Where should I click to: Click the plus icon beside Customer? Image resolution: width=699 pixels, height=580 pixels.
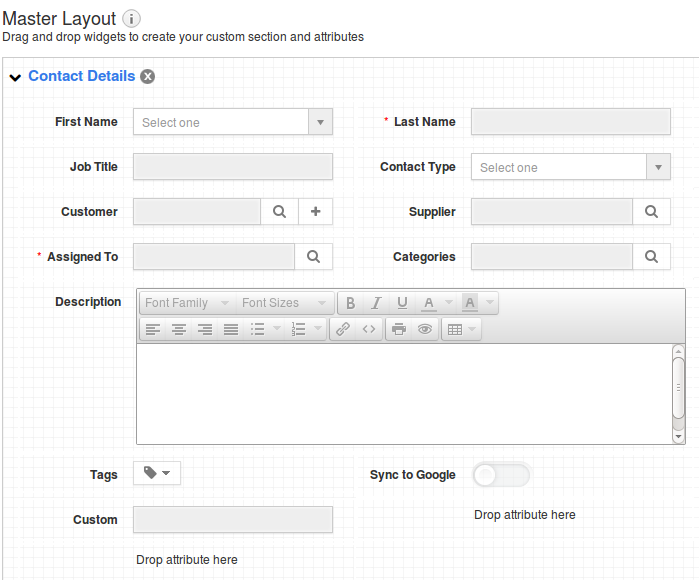pyautogui.click(x=315, y=212)
